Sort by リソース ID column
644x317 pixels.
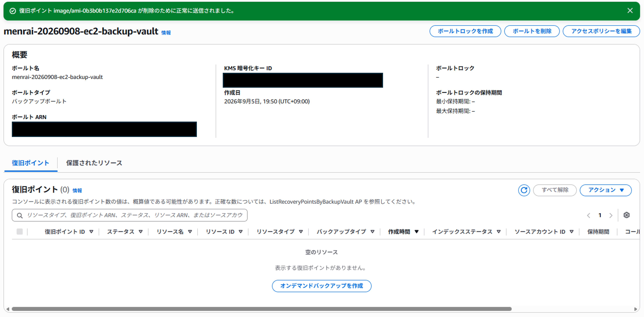click(224, 232)
